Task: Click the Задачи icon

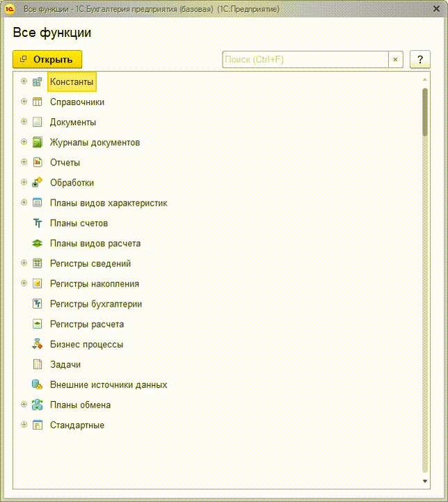Action: click(37, 364)
